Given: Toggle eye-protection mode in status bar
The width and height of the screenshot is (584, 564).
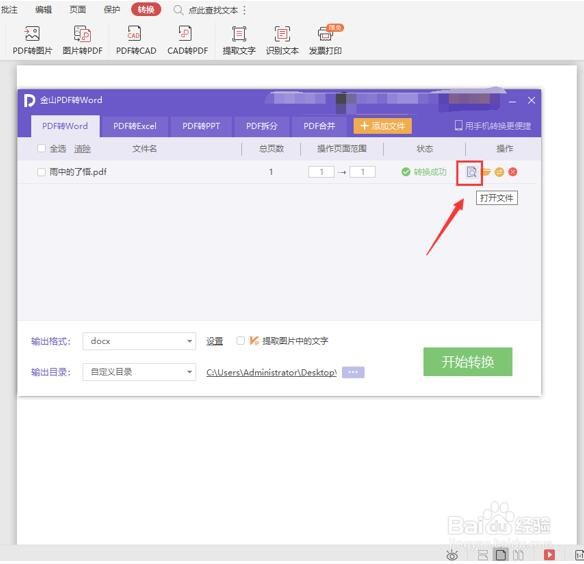Looking at the screenshot, I should tap(452, 555).
